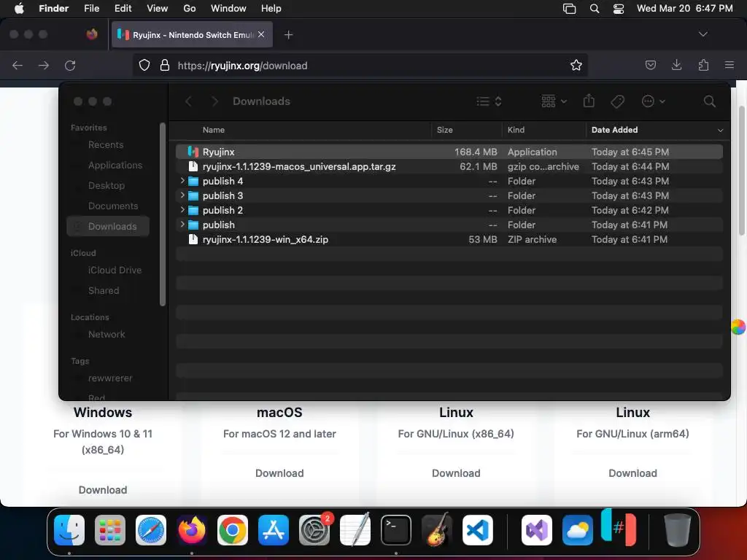This screenshot has width=747, height=560.
Task: Expand the publish folder disclosure arrow
Action: (182, 225)
